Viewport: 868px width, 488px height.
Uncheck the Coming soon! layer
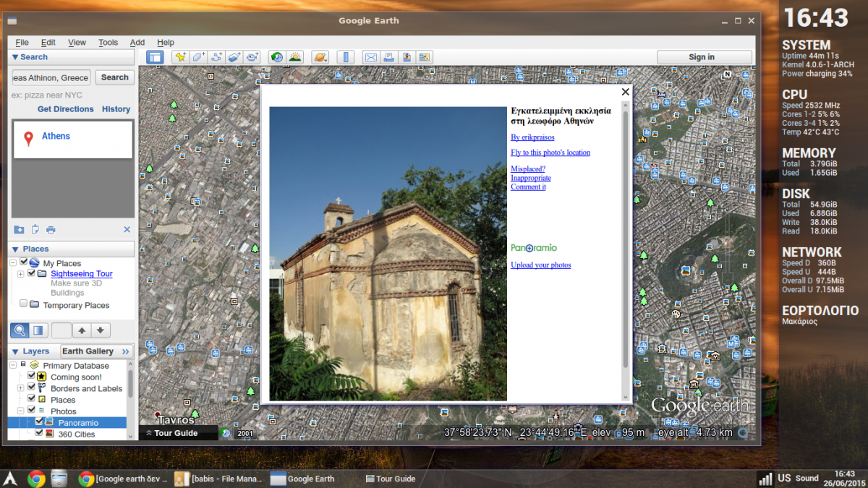31,376
